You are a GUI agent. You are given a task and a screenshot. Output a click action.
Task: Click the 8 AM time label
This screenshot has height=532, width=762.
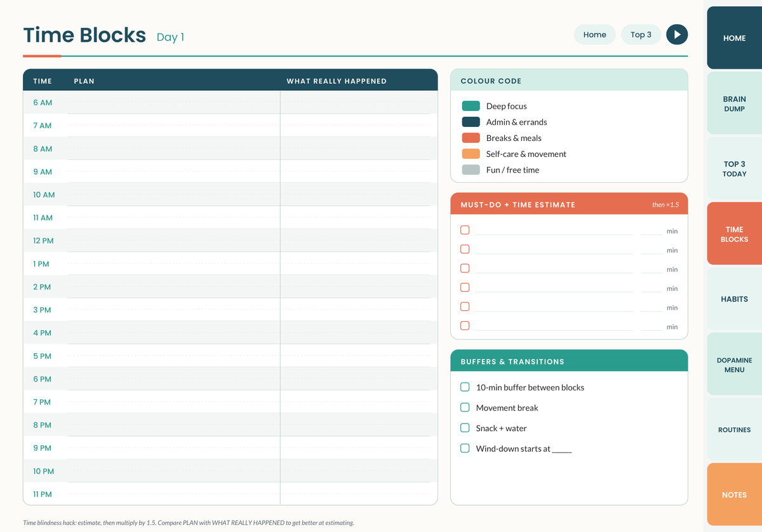(x=43, y=149)
